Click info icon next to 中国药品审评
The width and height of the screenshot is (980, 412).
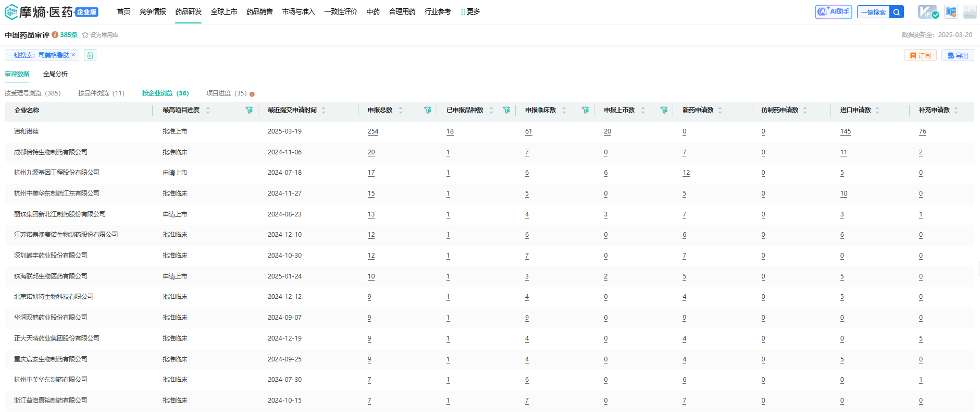(55, 35)
